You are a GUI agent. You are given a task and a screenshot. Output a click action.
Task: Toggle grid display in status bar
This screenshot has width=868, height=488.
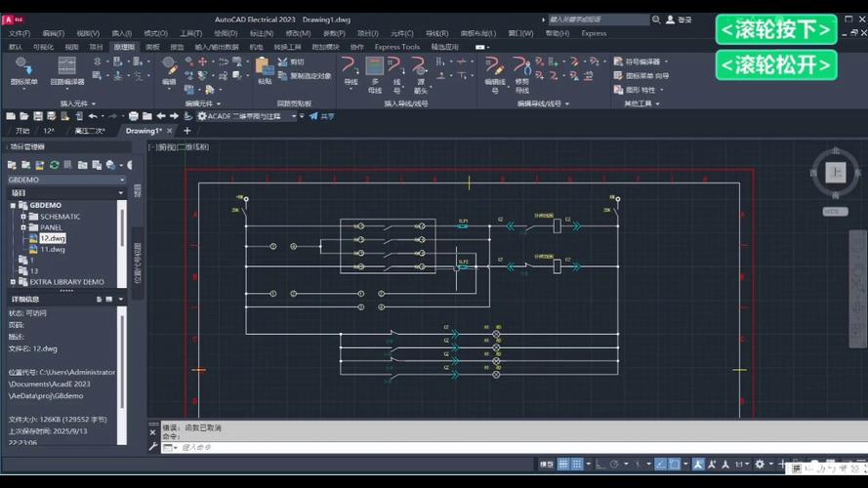(563, 465)
